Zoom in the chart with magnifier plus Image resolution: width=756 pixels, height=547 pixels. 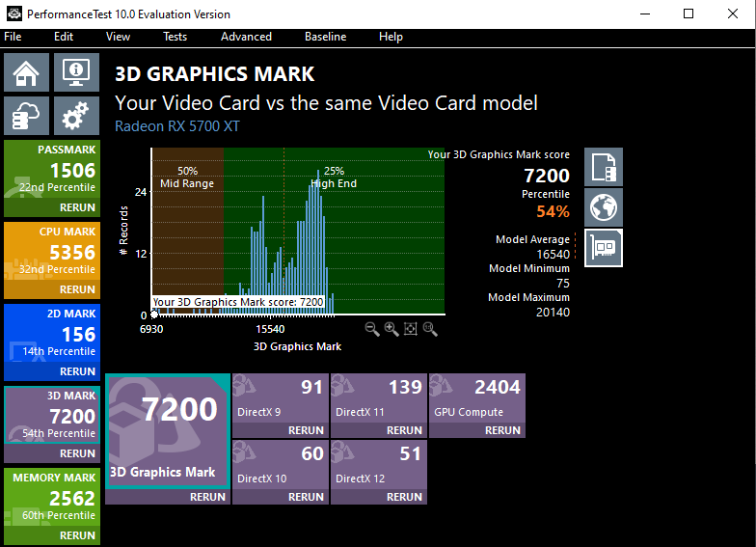tap(391, 329)
